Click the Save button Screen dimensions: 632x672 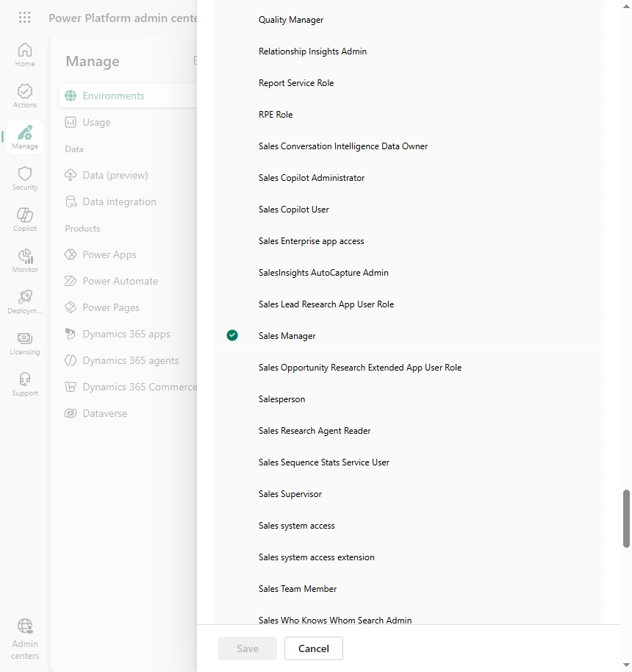tap(248, 648)
